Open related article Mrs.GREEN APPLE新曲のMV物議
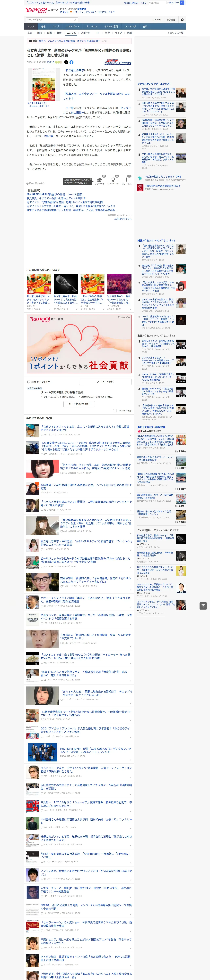 (54, 194)
